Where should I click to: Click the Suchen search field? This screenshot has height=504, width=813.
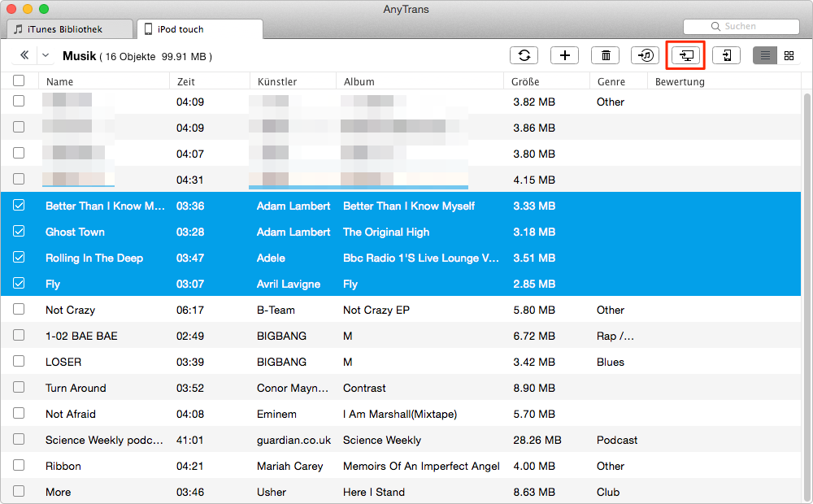pyautogui.click(x=741, y=27)
